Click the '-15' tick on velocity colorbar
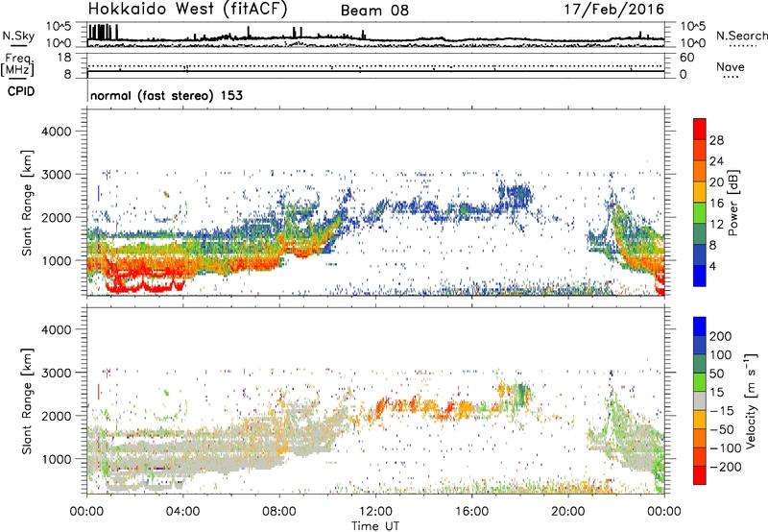This screenshot has width=768, height=532. 722,411
